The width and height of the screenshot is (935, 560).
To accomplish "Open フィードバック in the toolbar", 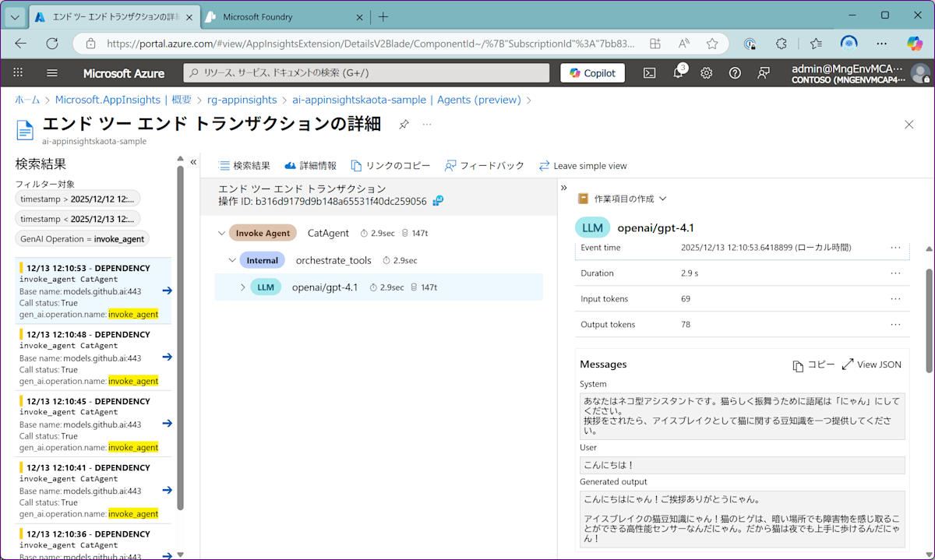I will coord(485,166).
